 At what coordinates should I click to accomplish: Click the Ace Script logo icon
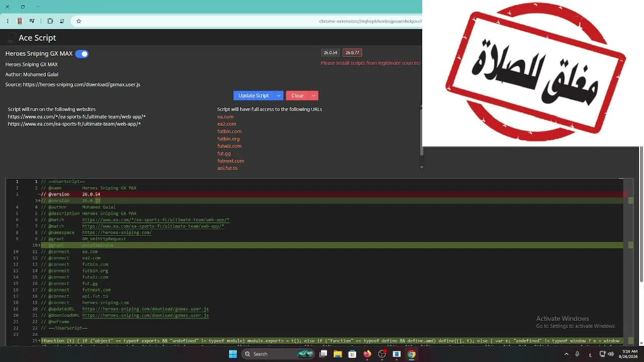[11, 38]
